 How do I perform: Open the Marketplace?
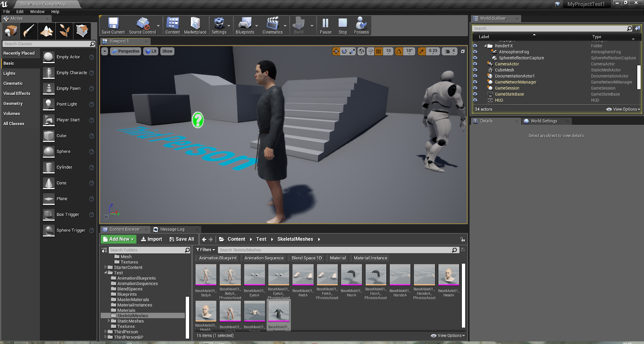tap(195, 26)
